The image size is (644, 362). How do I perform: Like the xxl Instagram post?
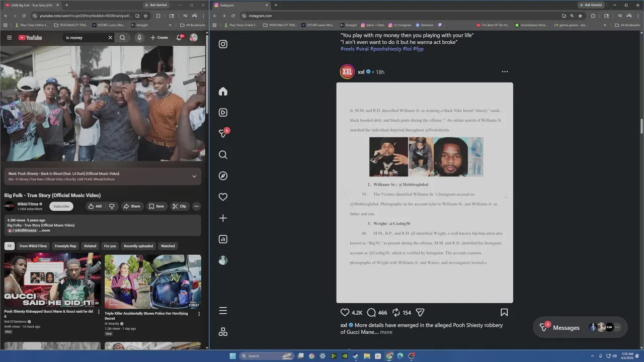click(345, 313)
